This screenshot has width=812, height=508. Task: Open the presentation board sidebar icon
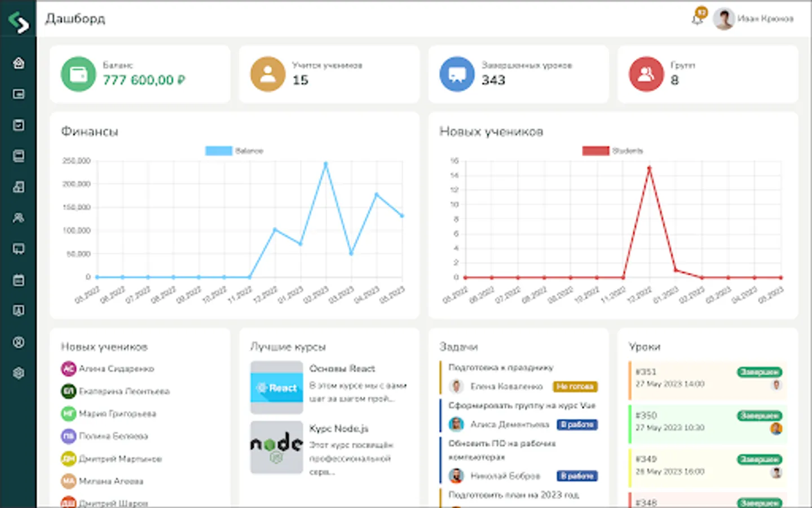coord(19,249)
